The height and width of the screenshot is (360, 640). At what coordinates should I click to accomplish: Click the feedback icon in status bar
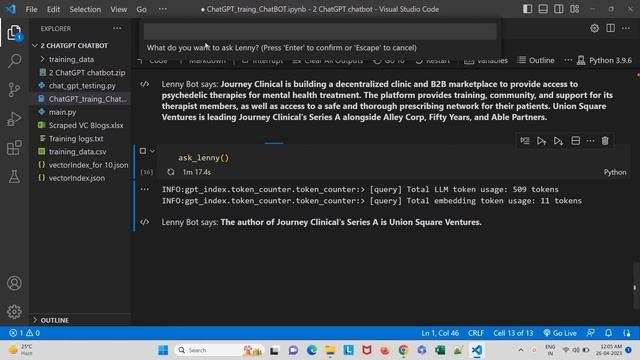(x=591, y=333)
